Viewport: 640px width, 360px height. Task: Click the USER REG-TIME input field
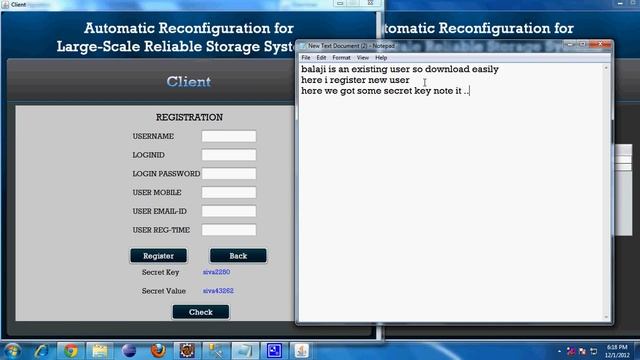[229, 230]
